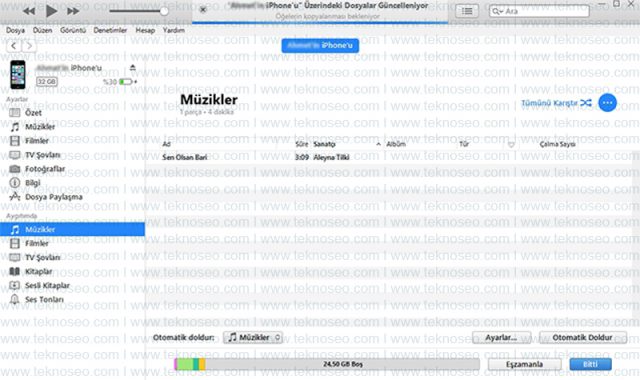
Task: Click the blue iPhone'u device button
Action: (320, 45)
